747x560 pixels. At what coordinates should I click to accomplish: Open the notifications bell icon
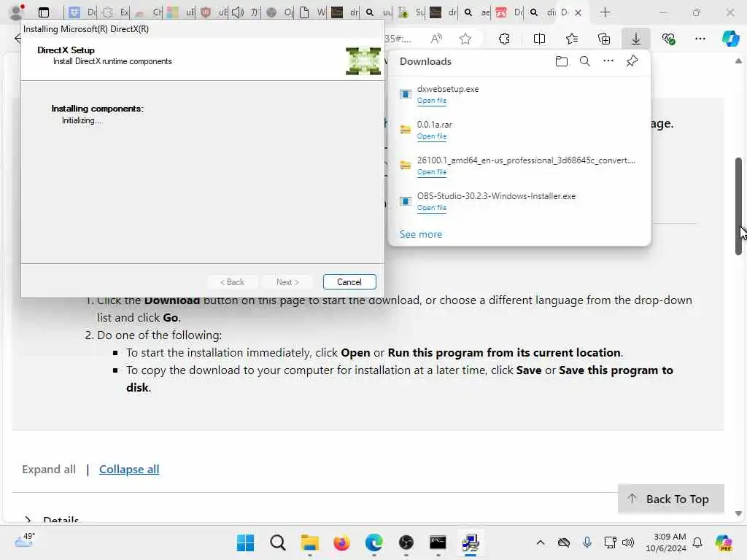(x=697, y=542)
